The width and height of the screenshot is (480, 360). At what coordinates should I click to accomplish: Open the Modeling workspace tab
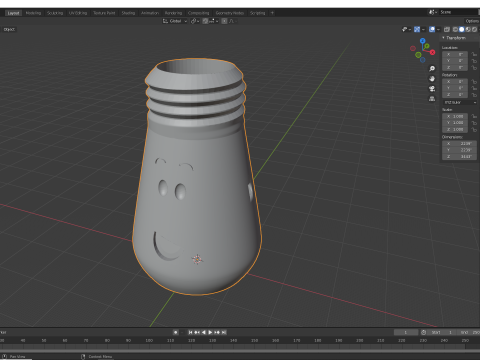click(33, 13)
